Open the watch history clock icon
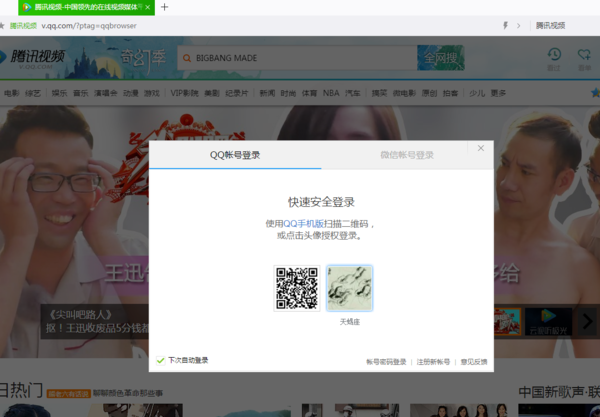The image size is (600, 417). 554,54
